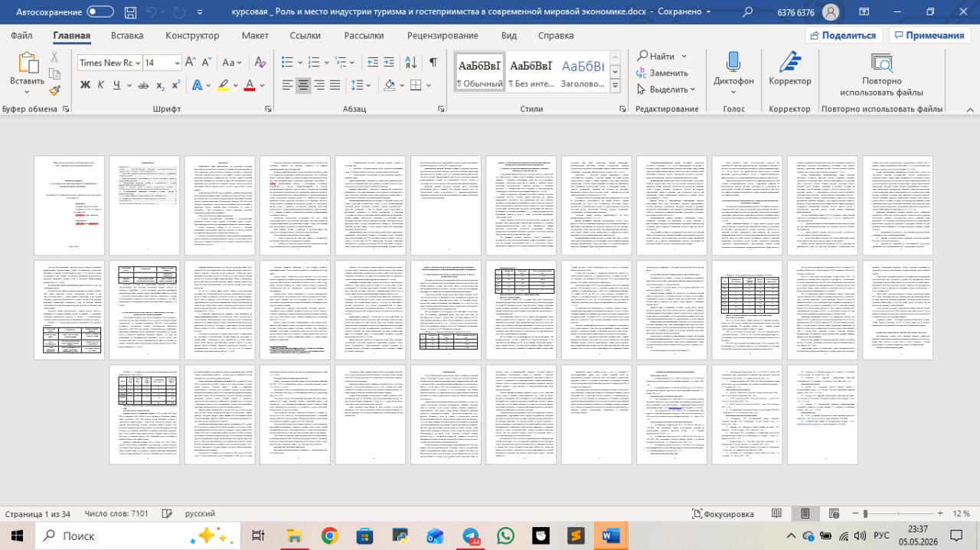980x550 pixels.
Task: Toggle center text alignment
Action: coord(304,85)
